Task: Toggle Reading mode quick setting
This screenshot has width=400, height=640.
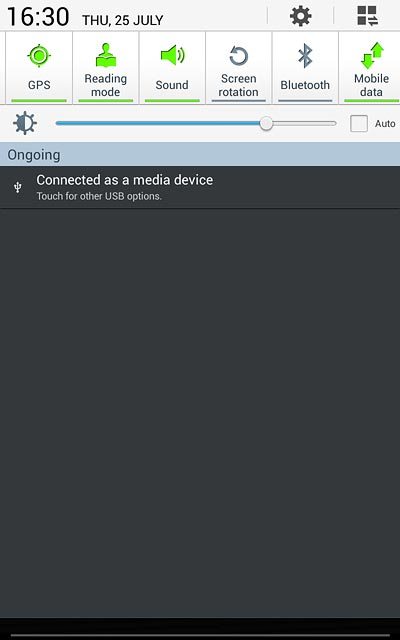Action: coord(105,68)
